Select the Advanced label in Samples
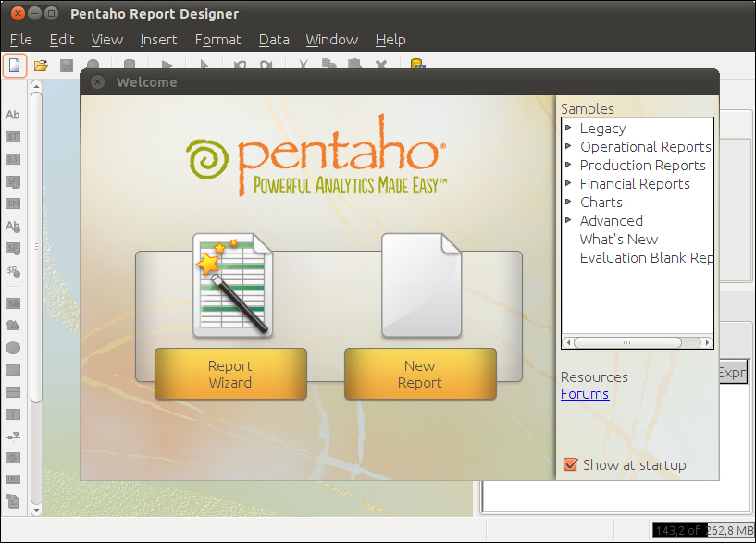Viewport: 756px width, 543px height. [x=612, y=221]
